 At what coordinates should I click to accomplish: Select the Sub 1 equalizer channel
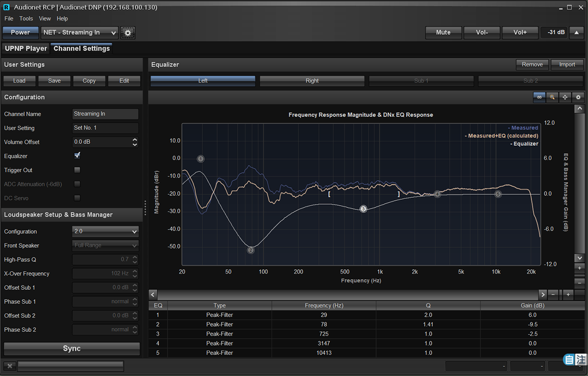[421, 81]
